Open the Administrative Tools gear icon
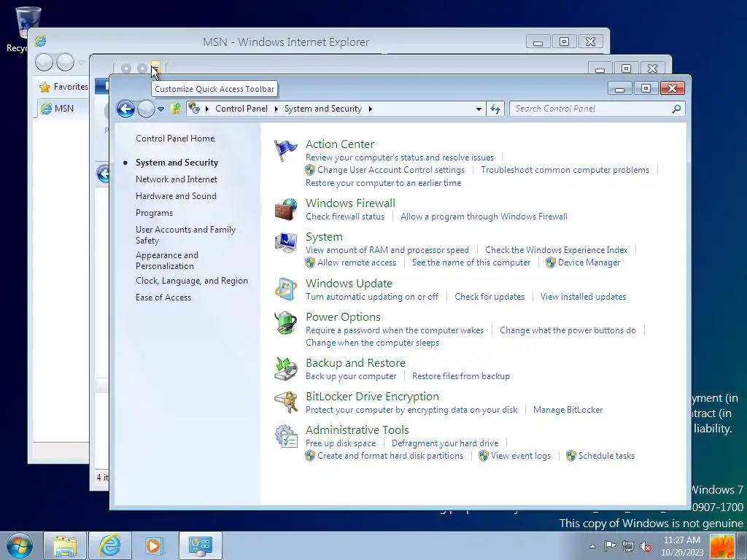This screenshot has height=560, width=747. coord(285,436)
